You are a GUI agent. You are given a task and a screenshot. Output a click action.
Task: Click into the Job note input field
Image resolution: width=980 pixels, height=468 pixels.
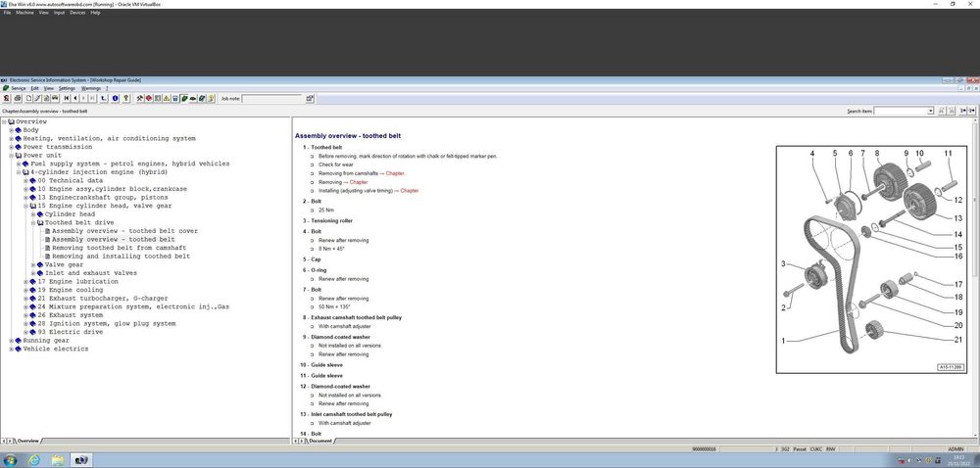coord(271,99)
